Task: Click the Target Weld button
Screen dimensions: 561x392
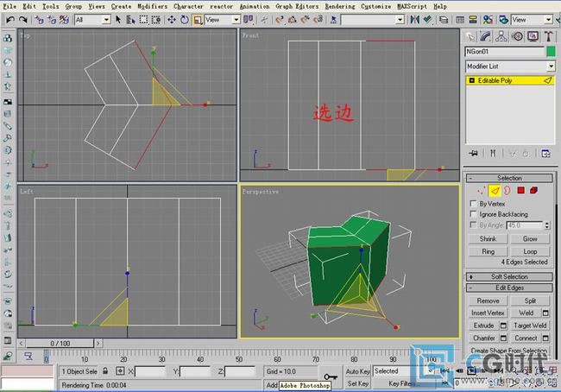Action: coord(530,326)
